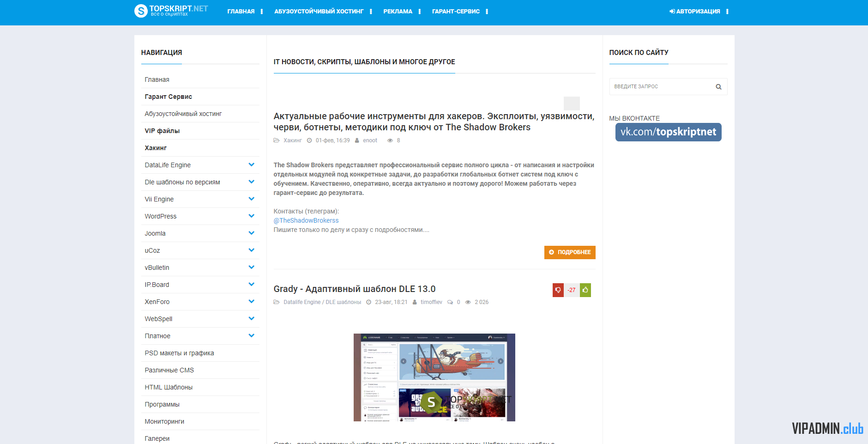The height and width of the screenshot is (444, 868).
Task: Open author enoot profile link
Action: (370, 140)
